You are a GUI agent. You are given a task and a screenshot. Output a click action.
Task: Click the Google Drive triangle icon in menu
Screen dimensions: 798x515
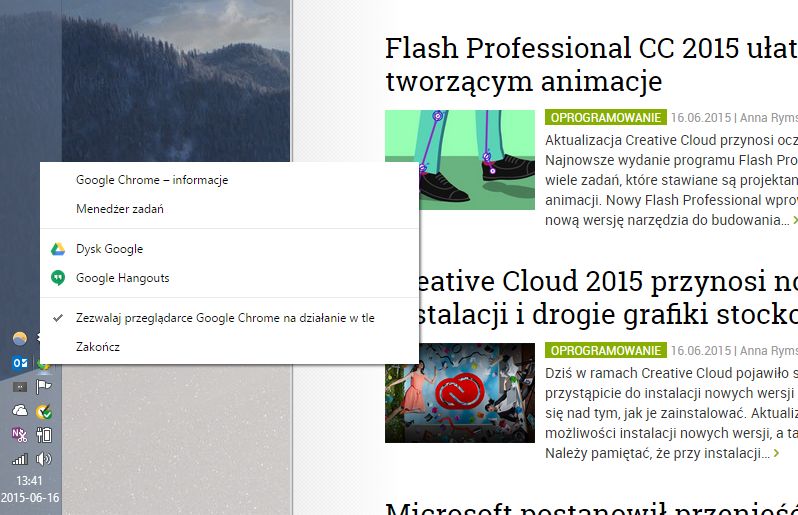pyautogui.click(x=58, y=249)
